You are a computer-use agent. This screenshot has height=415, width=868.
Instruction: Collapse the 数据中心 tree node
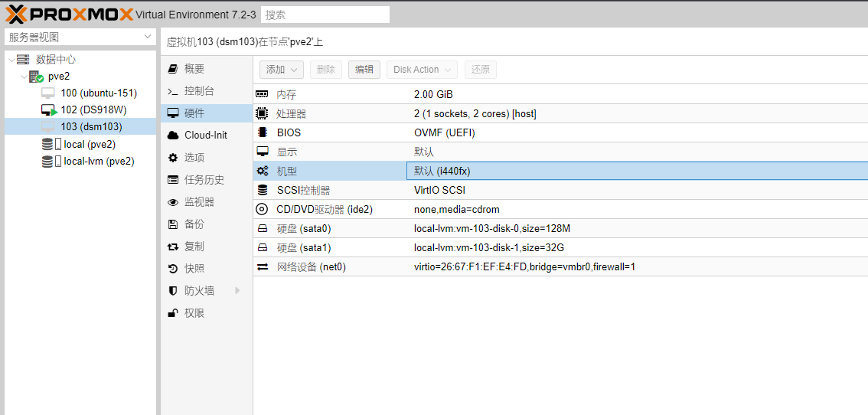[11, 59]
